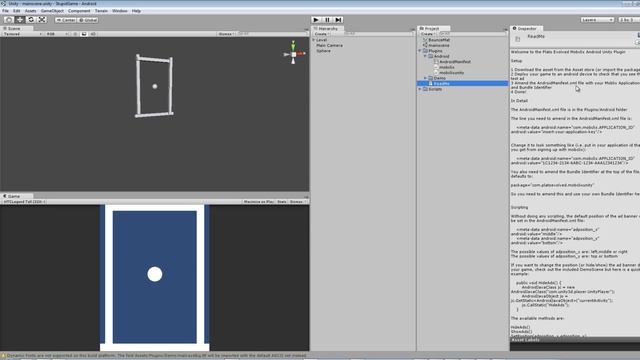The image size is (640, 360).
Task: Open the Textured draw mode dropdown
Action: pyautogui.click(x=22, y=34)
